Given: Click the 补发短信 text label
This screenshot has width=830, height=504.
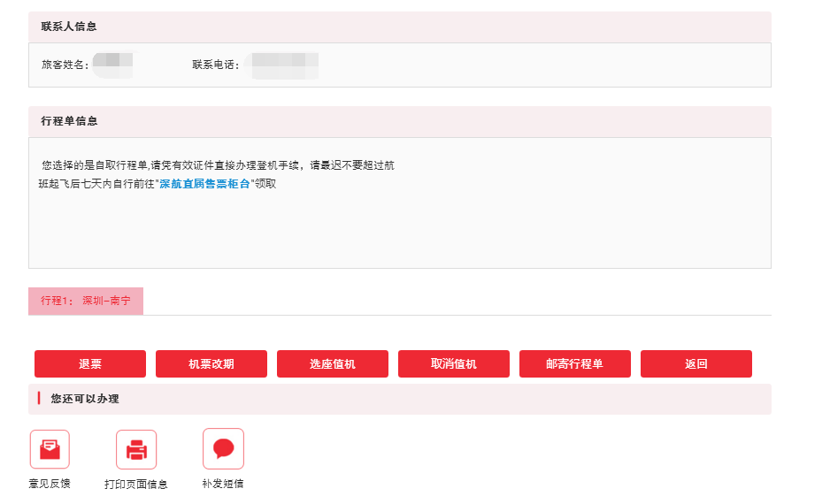Looking at the screenshot, I should pyautogui.click(x=223, y=484).
